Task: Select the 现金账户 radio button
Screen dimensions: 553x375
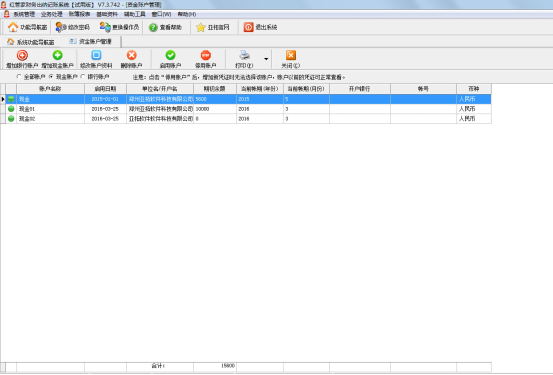Action: point(51,77)
